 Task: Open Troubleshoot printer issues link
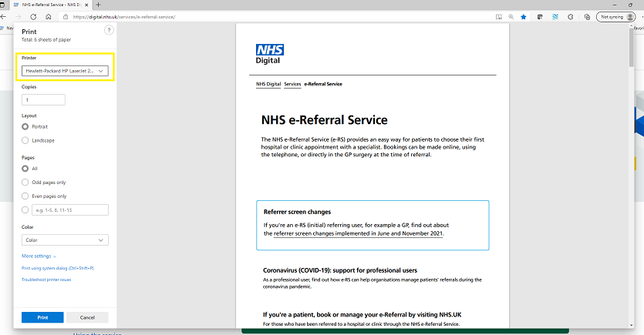coord(46,280)
